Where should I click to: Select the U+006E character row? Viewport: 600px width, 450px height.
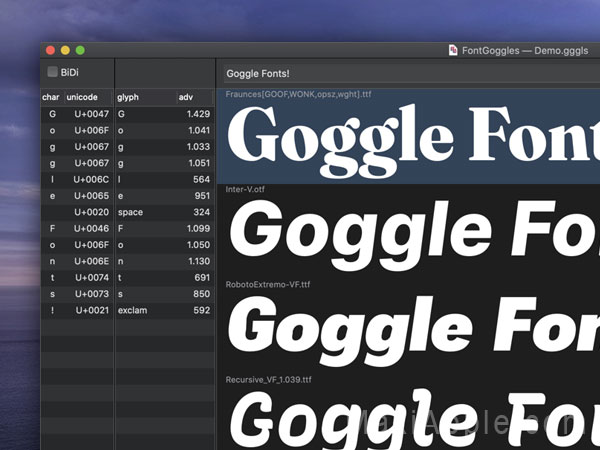(77, 261)
